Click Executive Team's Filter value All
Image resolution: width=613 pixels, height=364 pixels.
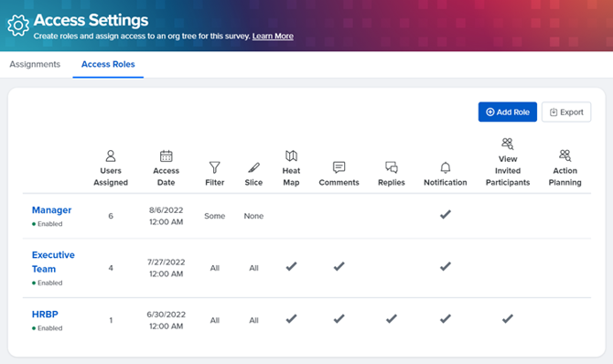[215, 268]
